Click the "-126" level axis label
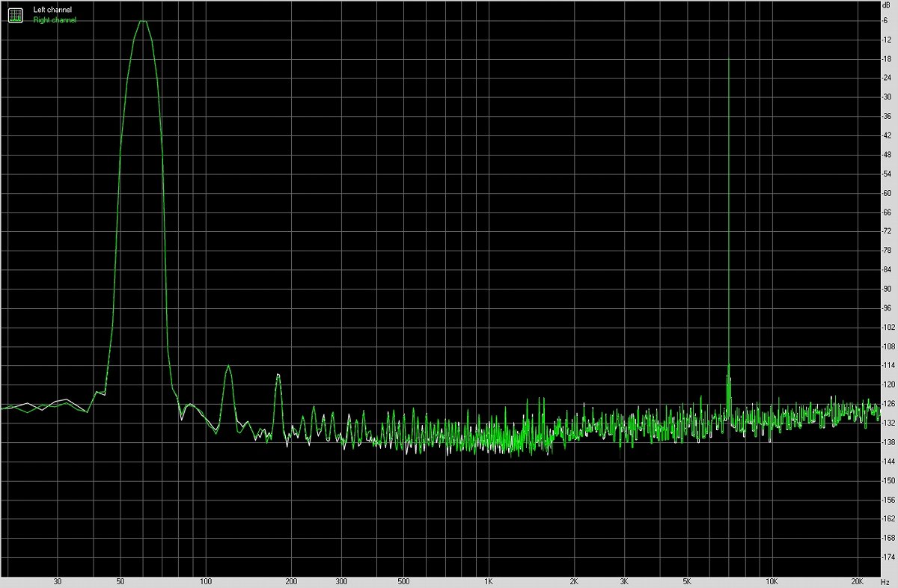This screenshot has width=898, height=588. (888, 405)
